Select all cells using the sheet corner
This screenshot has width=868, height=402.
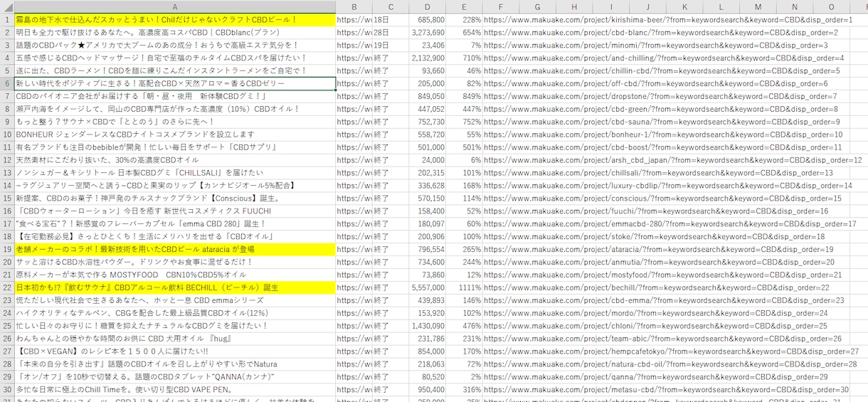(x=6, y=6)
